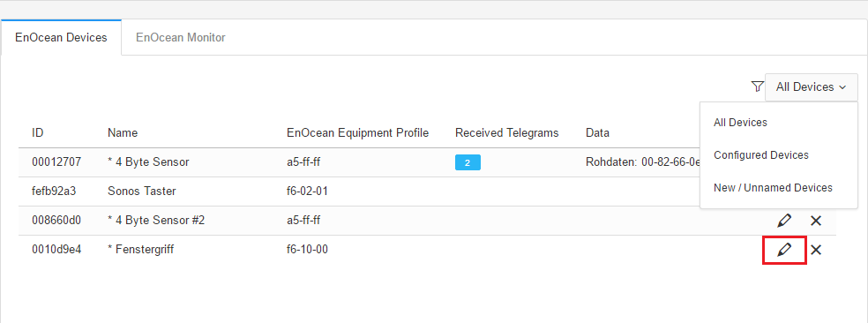The width and height of the screenshot is (868, 323).
Task: Click the name * 4 Byte Sensor
Action: pyautogui.click(x=148, y=162)
